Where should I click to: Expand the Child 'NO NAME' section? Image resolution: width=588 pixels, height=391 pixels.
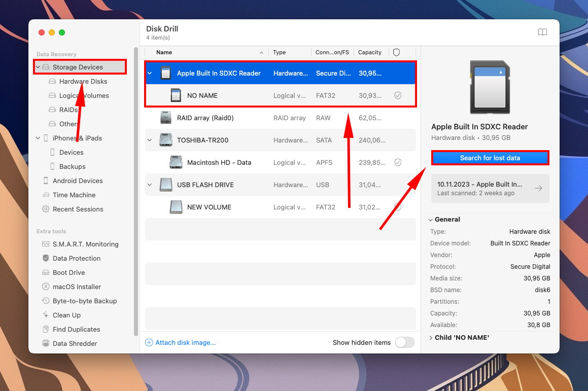click(x=431, y=338)
